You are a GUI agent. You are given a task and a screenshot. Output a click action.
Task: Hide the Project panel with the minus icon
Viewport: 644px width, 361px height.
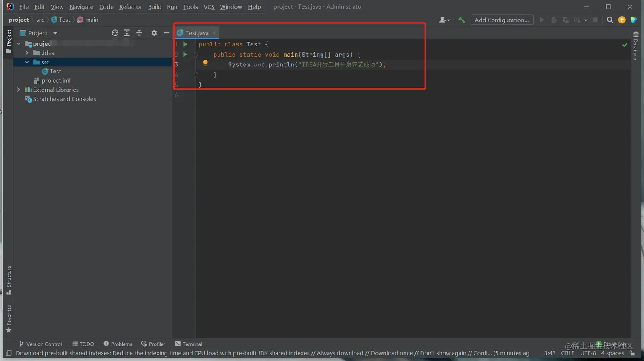tap(166, 33)
